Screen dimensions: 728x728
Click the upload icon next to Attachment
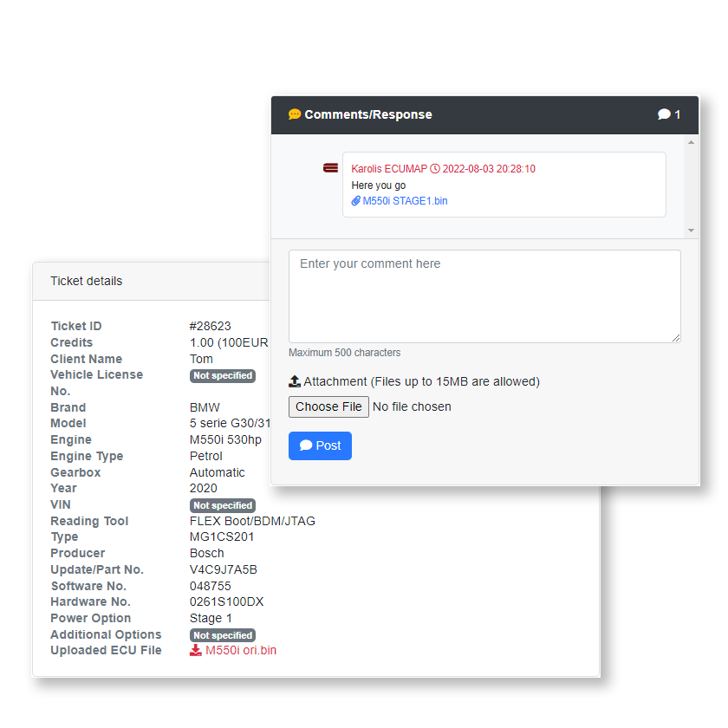click(295, 381)
